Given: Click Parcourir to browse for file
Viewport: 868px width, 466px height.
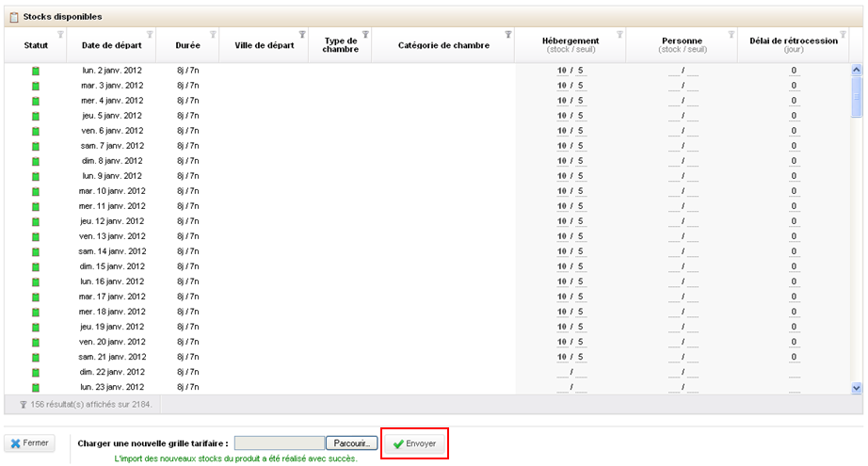Looking at the screenshot, I should (x=352, y=442).
